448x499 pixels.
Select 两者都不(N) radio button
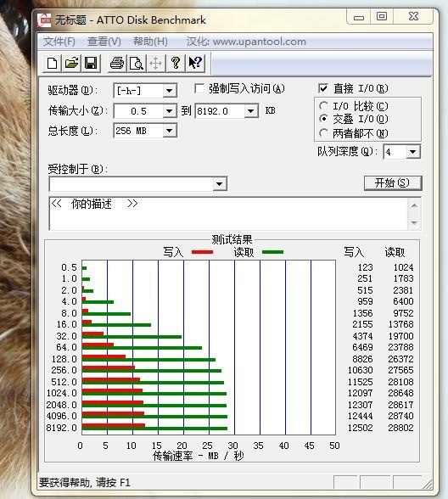323,133
